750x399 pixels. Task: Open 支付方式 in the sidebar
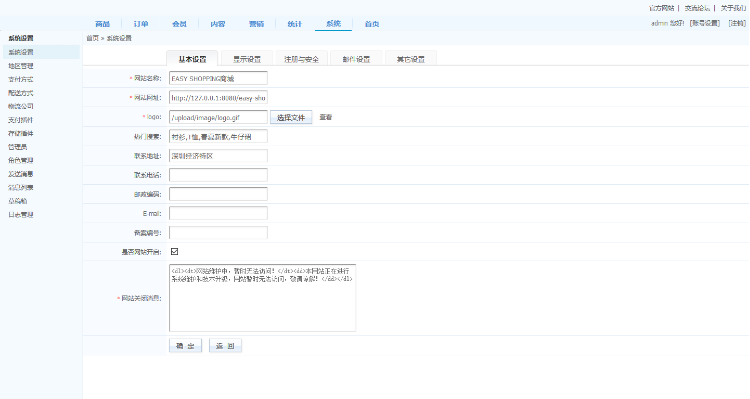point(21,79)
